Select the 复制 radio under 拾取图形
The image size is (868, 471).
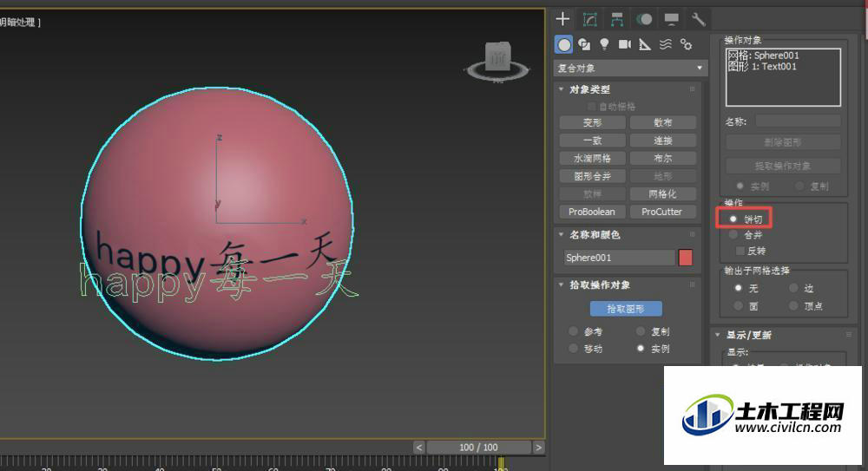point(641,331)
